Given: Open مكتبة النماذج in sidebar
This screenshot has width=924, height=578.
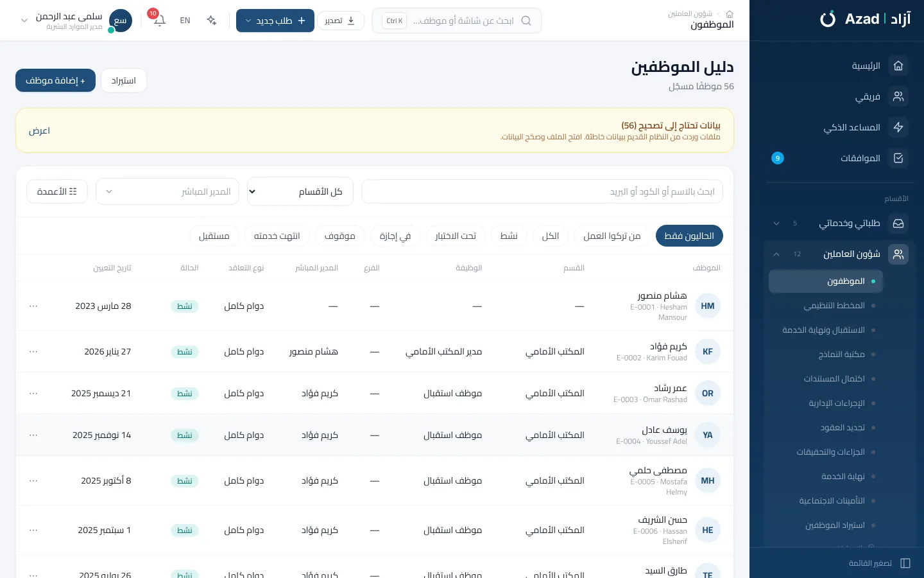Looking at the screenshot, I should [x=841, y=355].
